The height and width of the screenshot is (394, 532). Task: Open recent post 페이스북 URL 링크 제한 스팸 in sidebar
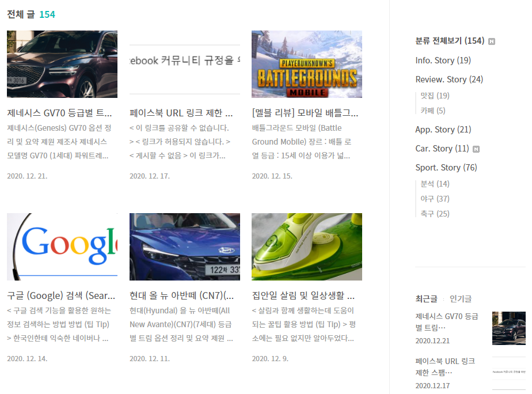point(445,367)
